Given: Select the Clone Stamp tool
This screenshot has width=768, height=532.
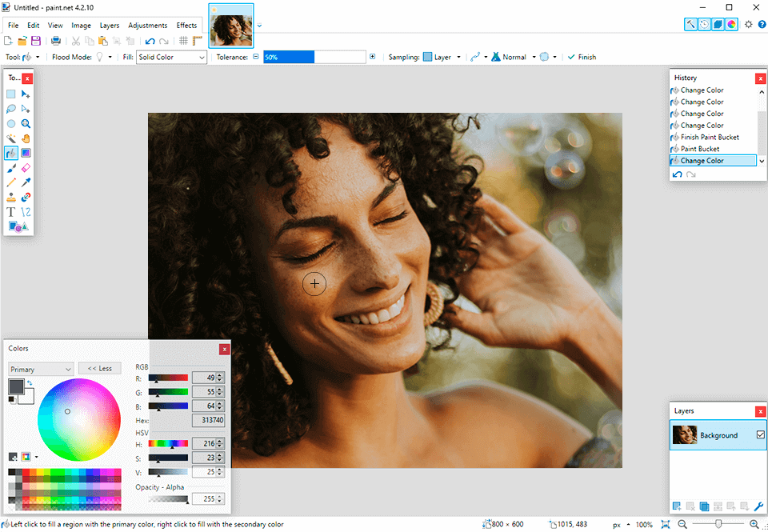Looking at the screenshot, I should 10,198.
